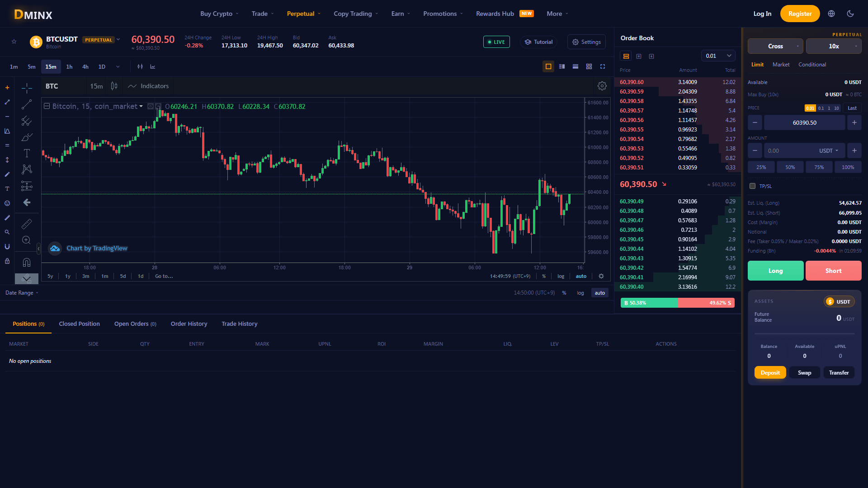The height and width of the screenshot is (488, 868).
Task: Expand more timeframes chevron after 1D
Action: coord(118,66)
